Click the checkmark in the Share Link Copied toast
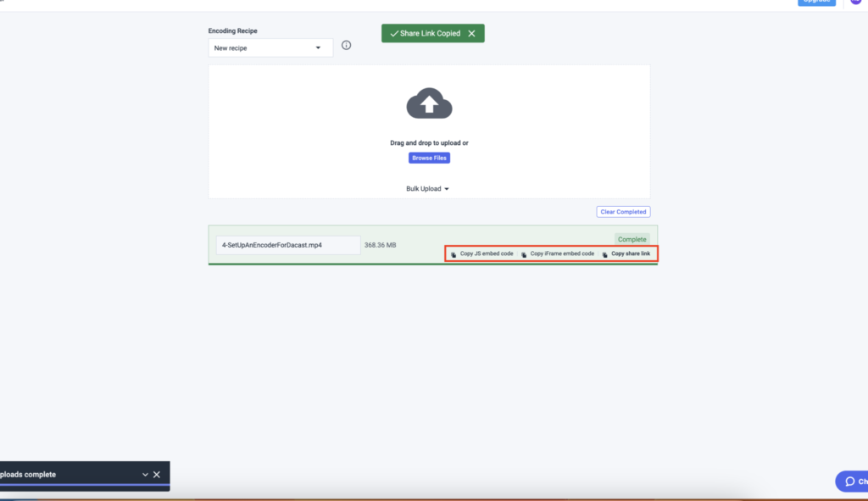This screenshot has width=868, height=501. pos(394,32)
